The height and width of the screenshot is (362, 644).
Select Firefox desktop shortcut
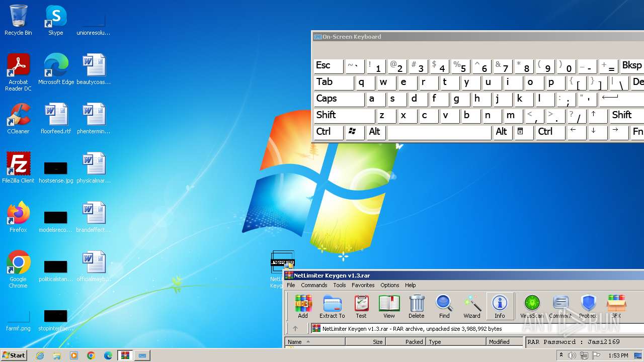tap(18, 217)
